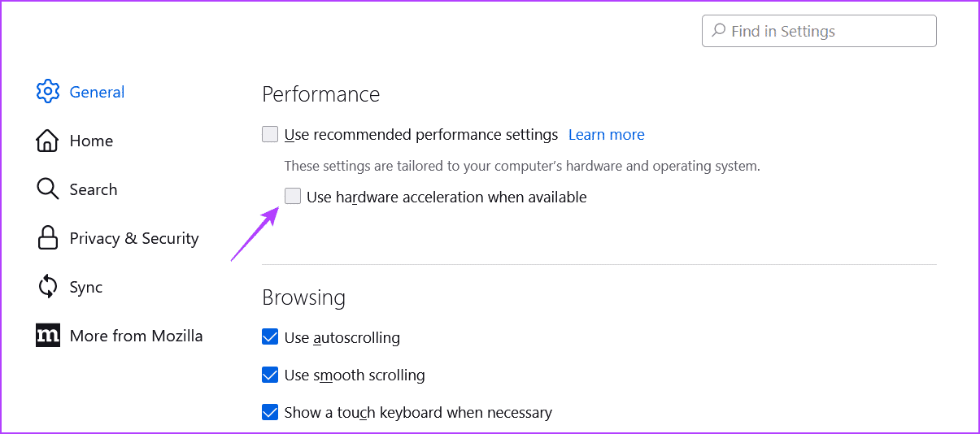Select the Sync settings category

click(x=86, y=287)
